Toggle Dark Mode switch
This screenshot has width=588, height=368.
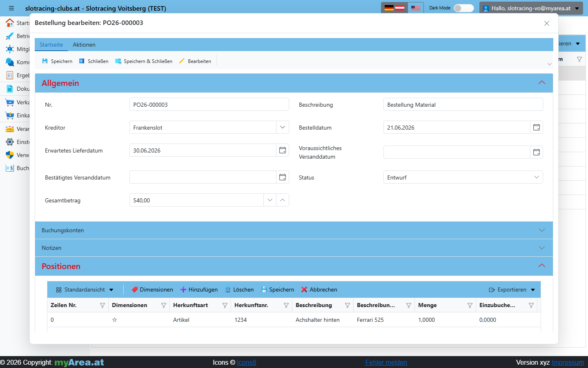click(464, 8)
